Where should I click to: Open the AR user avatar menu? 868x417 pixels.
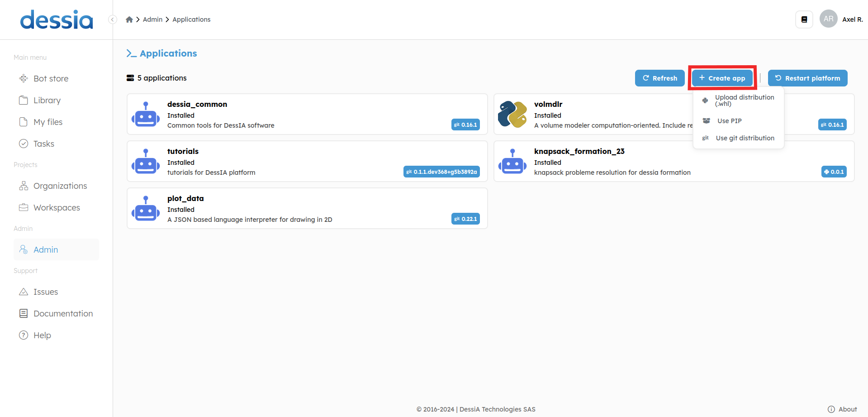point(829,19)
